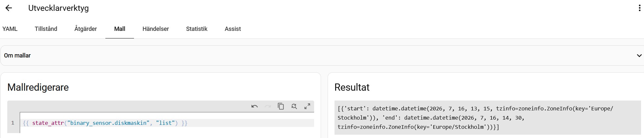Click line number 1 in editor gutter

coord(13,123)
